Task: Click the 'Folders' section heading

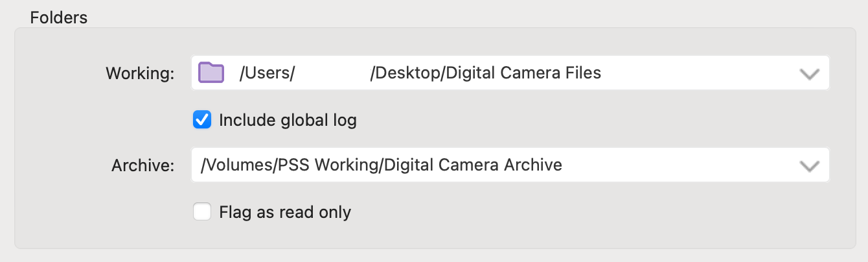Action: (x=59, y=17)
